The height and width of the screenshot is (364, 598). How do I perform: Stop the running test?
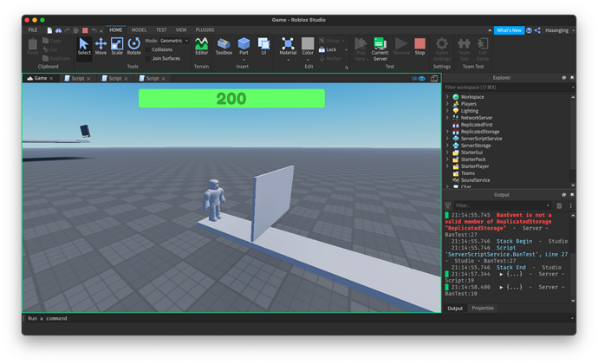pyautogui.click(x=419, y=47)
